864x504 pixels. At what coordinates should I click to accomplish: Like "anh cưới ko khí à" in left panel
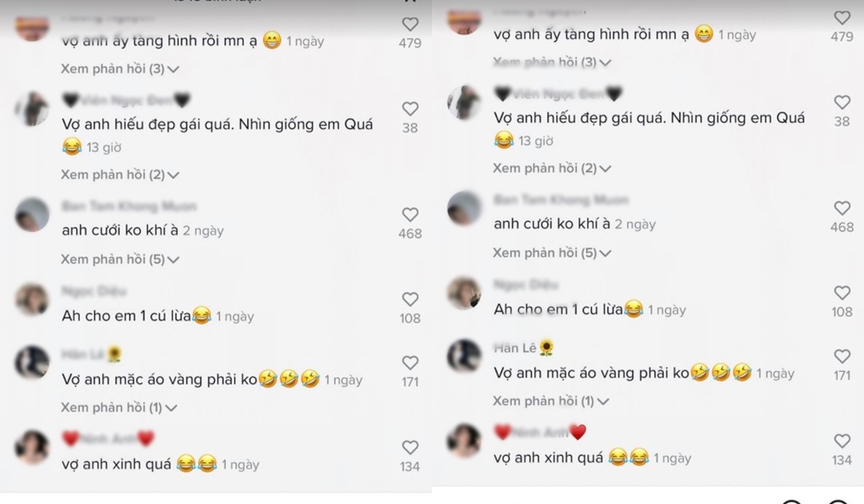click(x=410, y=215)
